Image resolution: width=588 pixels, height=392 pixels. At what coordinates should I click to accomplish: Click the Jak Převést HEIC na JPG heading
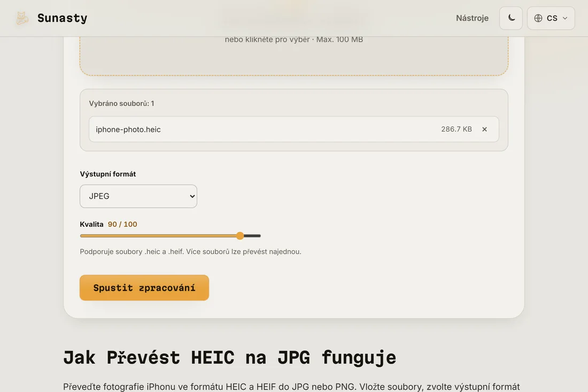pyautogui.click(x=229, y=357)
